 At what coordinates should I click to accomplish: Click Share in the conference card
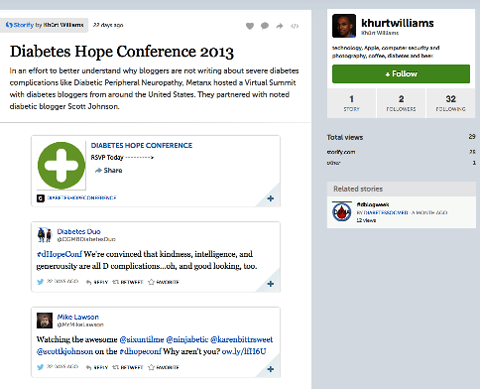pyautogui.click(x=109, y=170)
